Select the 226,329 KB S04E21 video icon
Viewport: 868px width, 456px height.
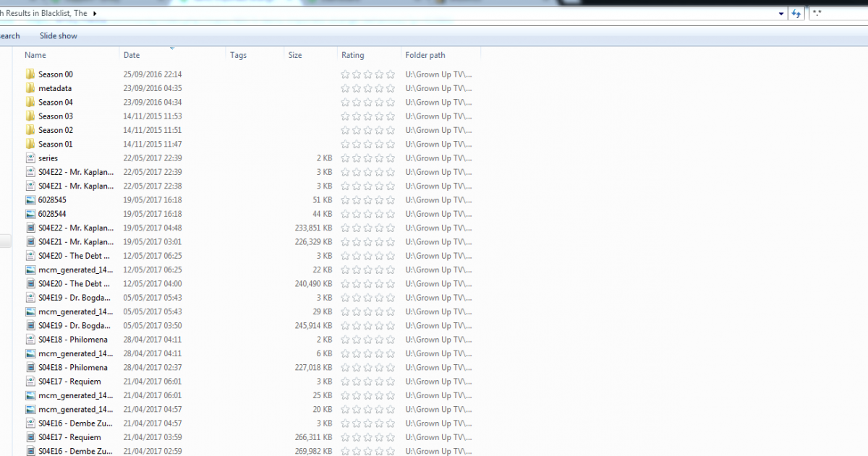(x=30, y=242)
